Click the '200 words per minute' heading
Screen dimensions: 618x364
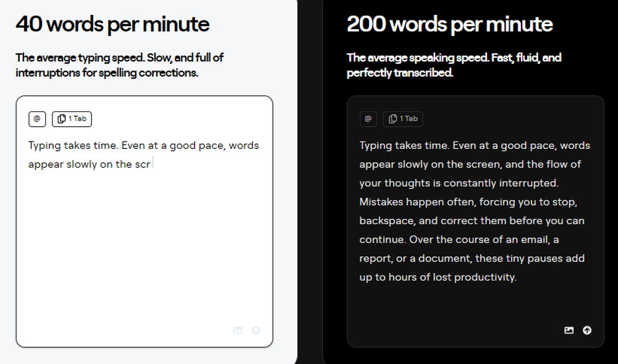coord(449,25)
